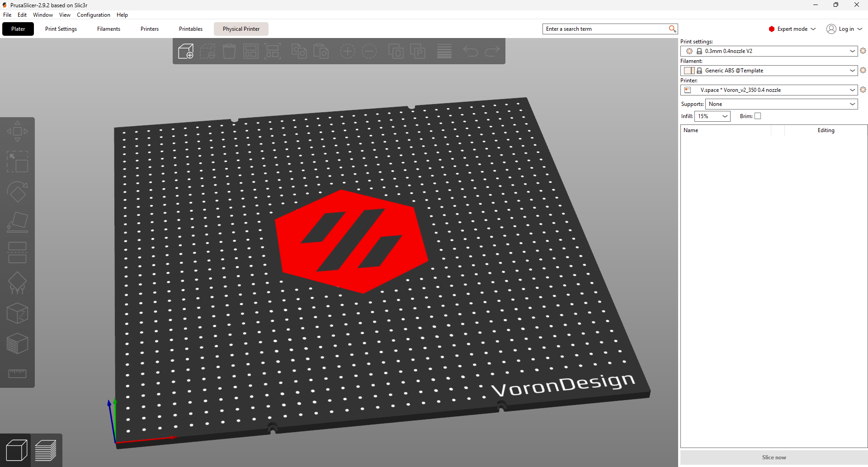Viewport: 868px width, 467px height.
Task: Expand the Print settings preset dropdown
Action: [x=852, y=51]
